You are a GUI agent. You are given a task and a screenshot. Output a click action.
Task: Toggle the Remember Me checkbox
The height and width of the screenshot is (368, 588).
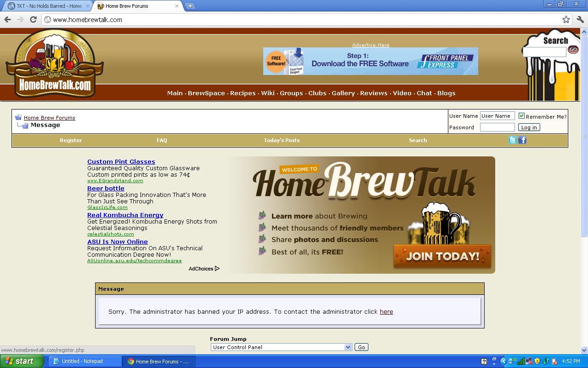click(521, 116)
